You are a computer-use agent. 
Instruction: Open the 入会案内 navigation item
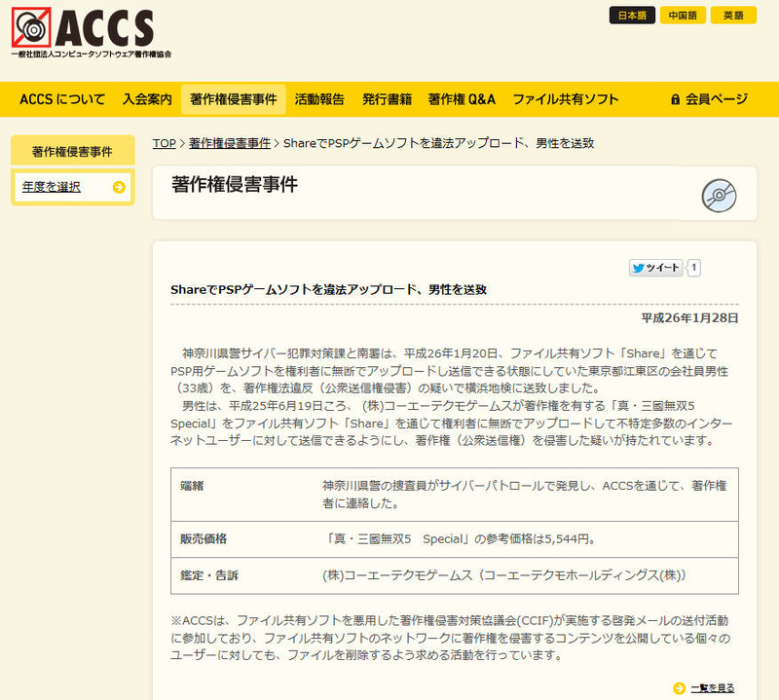[147, 99]
